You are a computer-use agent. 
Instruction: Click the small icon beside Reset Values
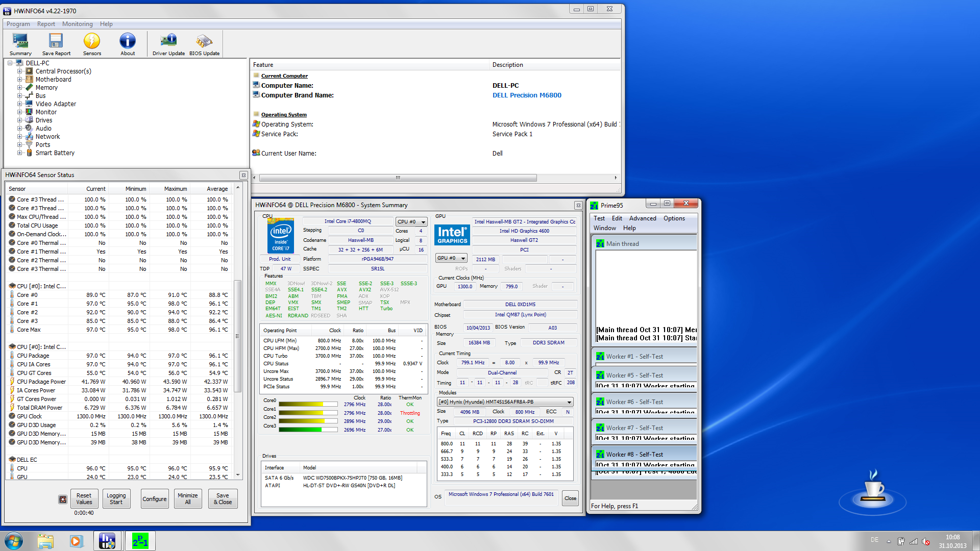click(63, 499)
